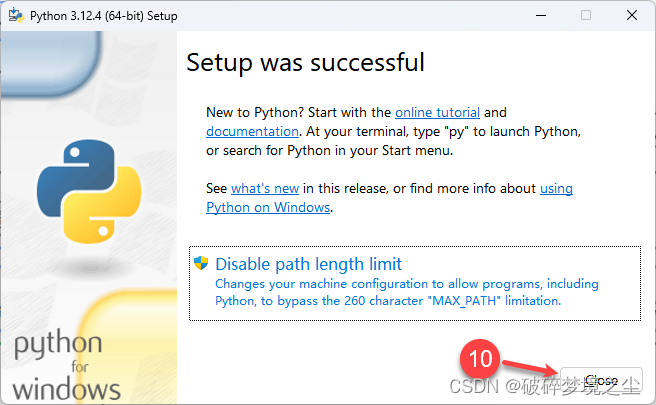Screen dimensions: 656x405
Task: Open the online tutorial link
Action: click(437, 113)
